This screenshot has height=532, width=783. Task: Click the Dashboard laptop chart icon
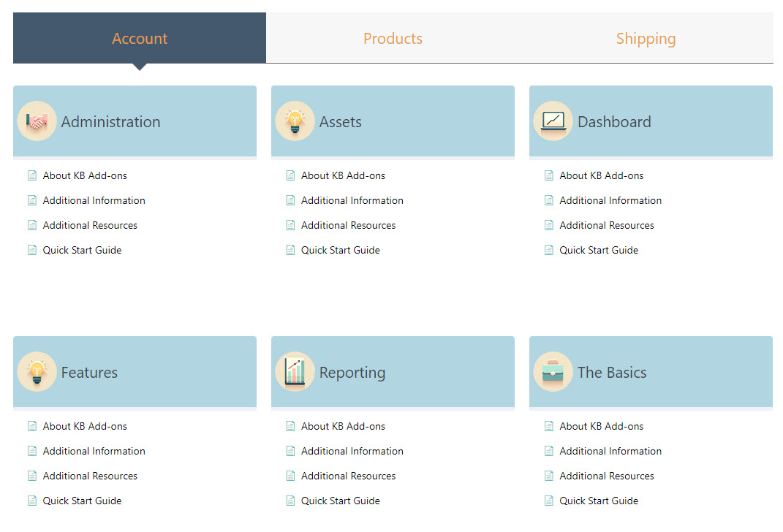[x=553, y=121]
